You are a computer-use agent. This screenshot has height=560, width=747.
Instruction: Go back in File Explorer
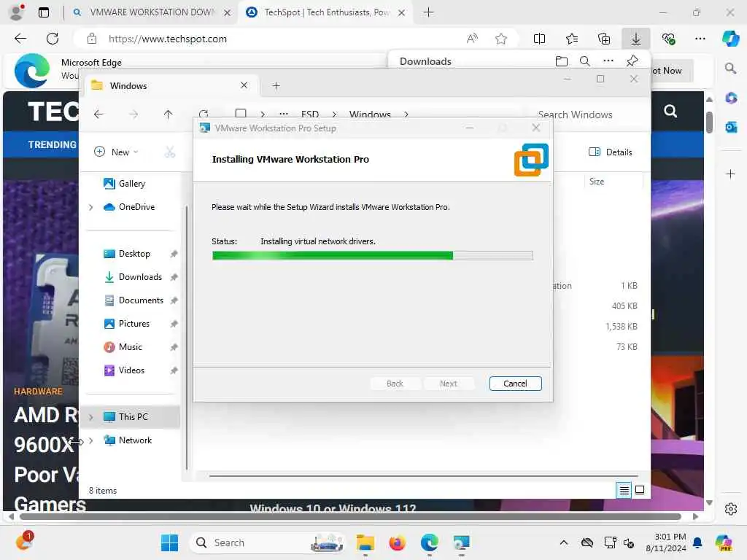coord(98,114)
